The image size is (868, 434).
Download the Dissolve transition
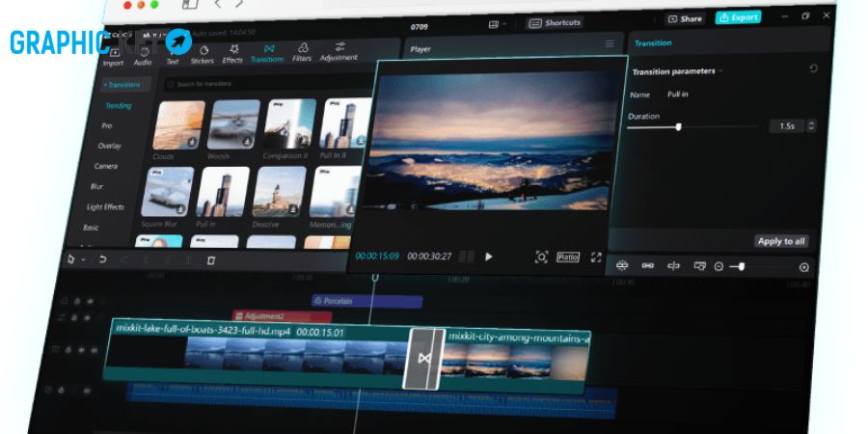(x=293, y=209)
